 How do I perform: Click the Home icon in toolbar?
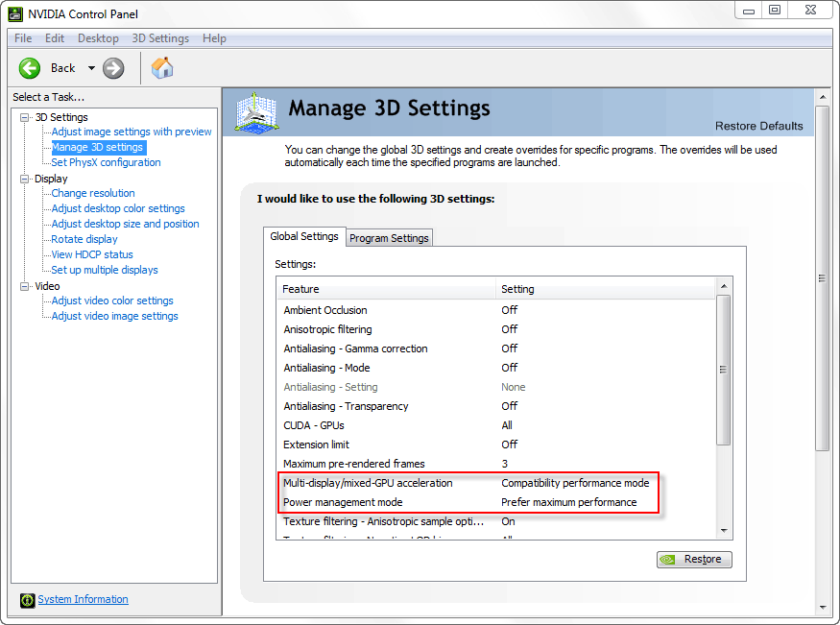[162, 68]
